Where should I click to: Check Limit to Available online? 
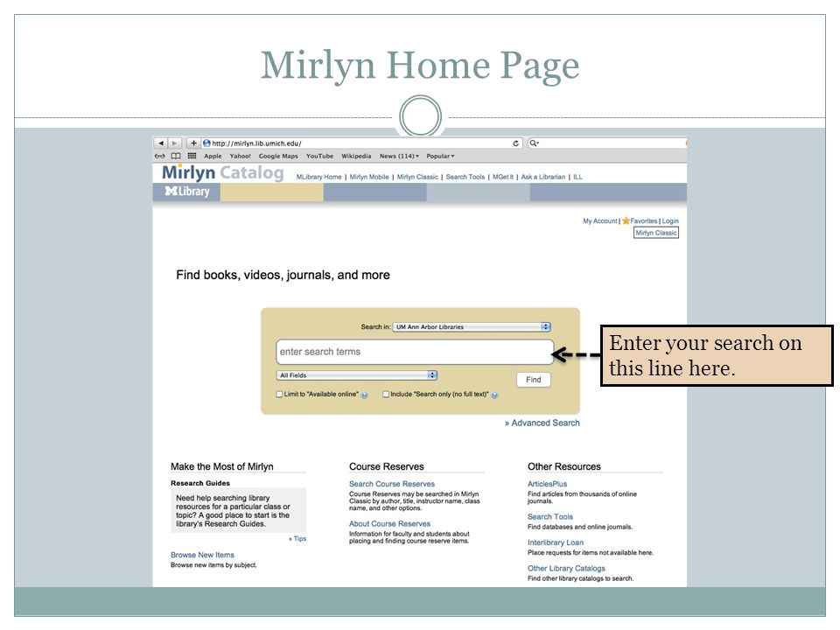279,394
